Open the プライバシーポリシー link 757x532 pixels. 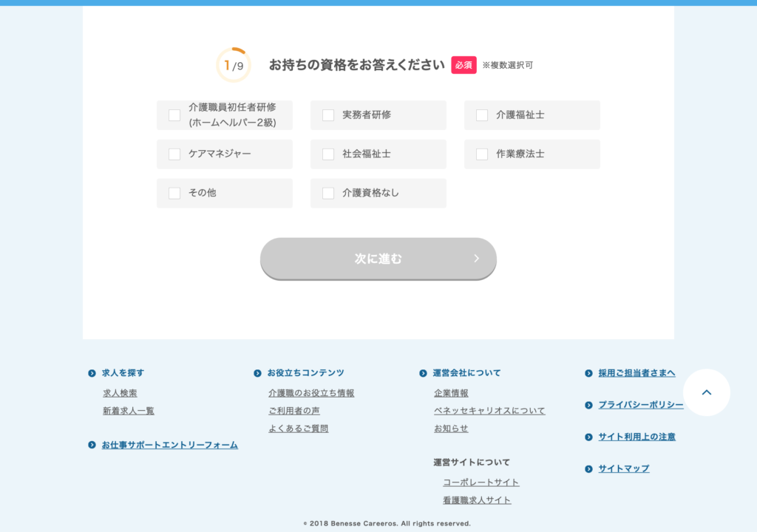tap(641, 405)
